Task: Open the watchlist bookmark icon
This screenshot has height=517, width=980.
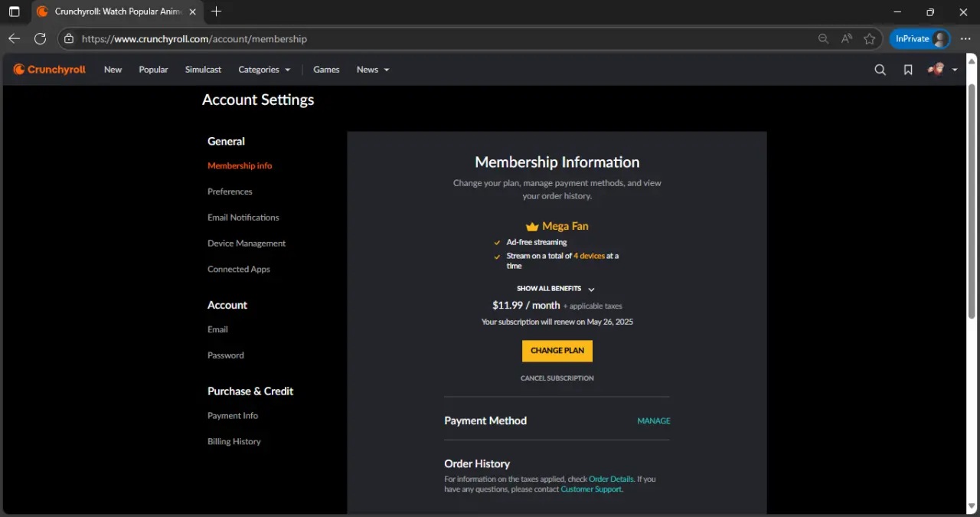Action: point(908,70)
